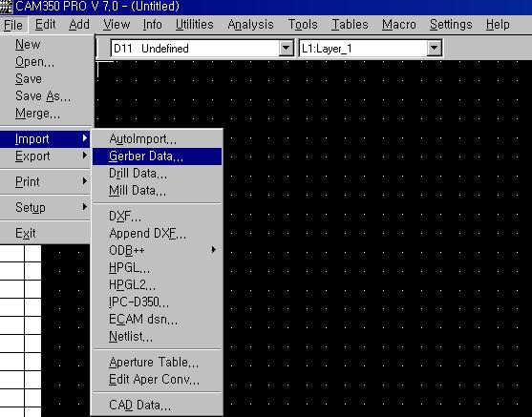532x417 pixels.
Task: Choose New from the File menu
Action: [46, 45]
